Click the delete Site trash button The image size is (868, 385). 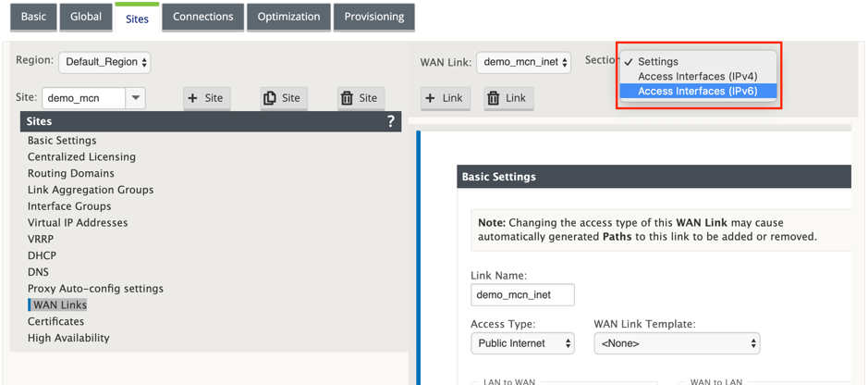click(361, 98)
